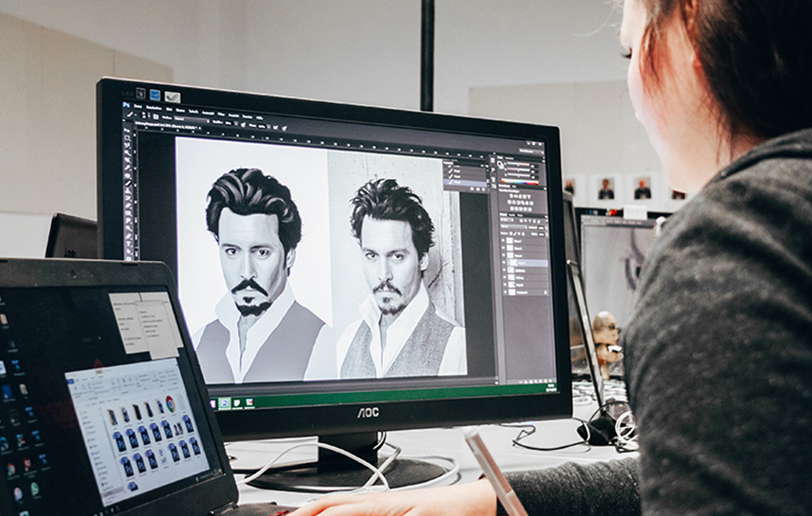
Task: Select the first brush state in the Protokoll panel
Action: (465, 171)
